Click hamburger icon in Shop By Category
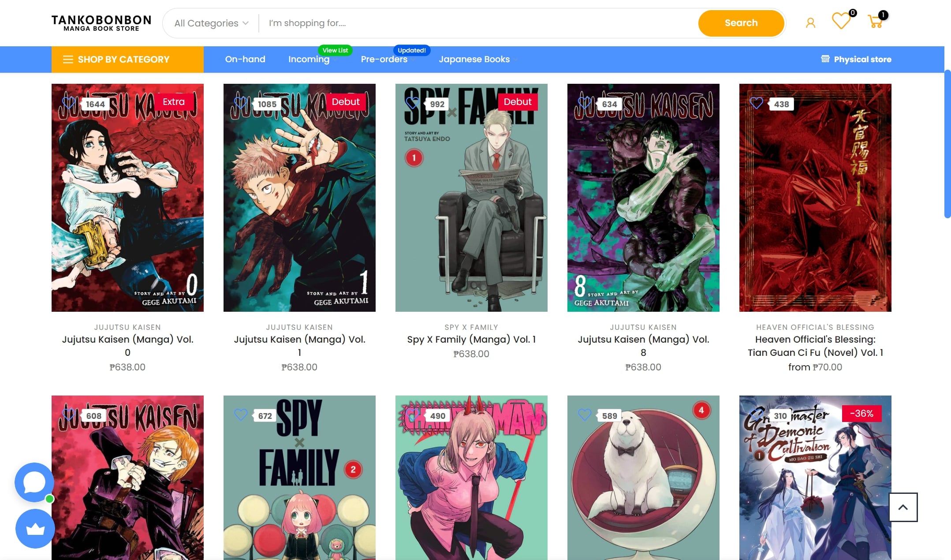The height and width of the screenshot is (560, 951). click(68, 60)
